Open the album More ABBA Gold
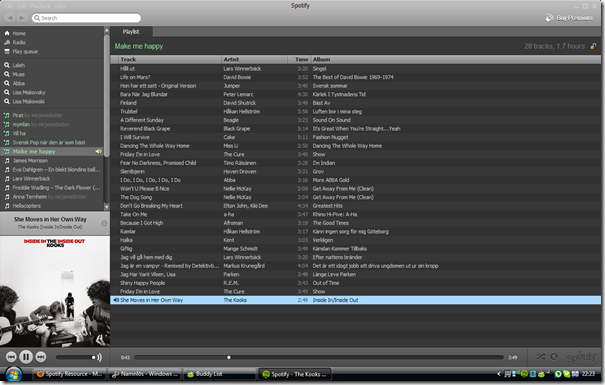The image size is (605, 385). [x=331, y=180]
